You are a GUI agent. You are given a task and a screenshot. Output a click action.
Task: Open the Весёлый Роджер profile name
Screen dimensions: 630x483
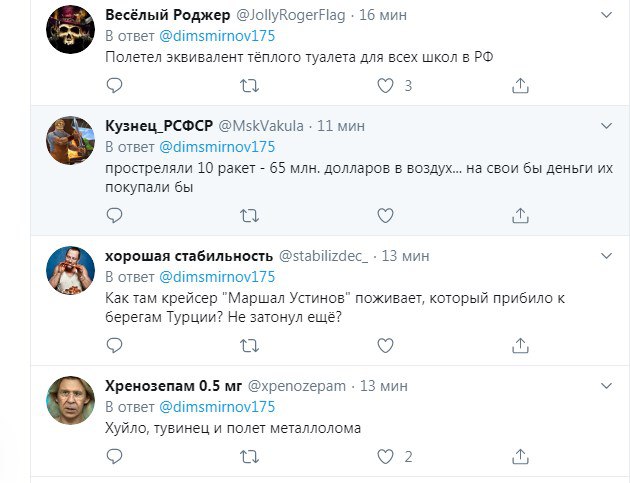[165, 15]
